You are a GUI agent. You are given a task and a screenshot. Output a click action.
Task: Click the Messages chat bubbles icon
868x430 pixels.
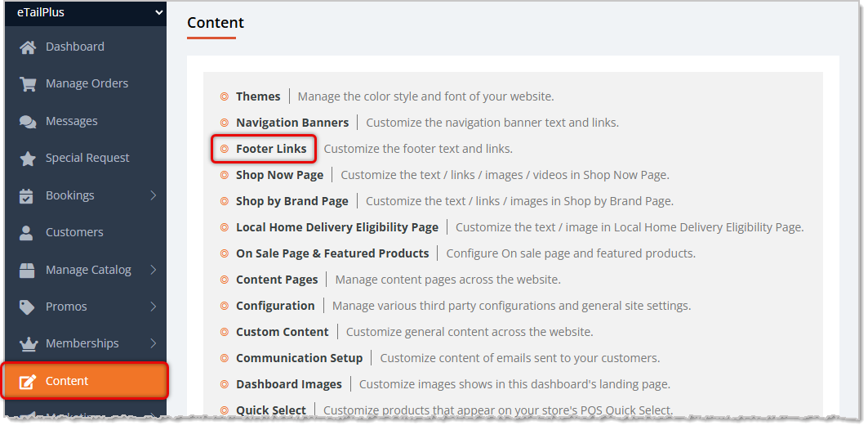pyautogui.click(x=28, y=121)
